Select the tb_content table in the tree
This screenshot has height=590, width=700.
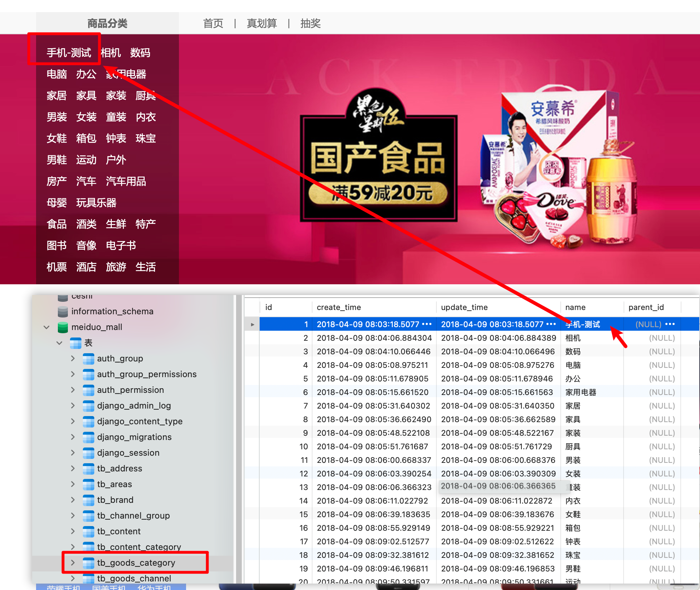[x=119, y=531]
